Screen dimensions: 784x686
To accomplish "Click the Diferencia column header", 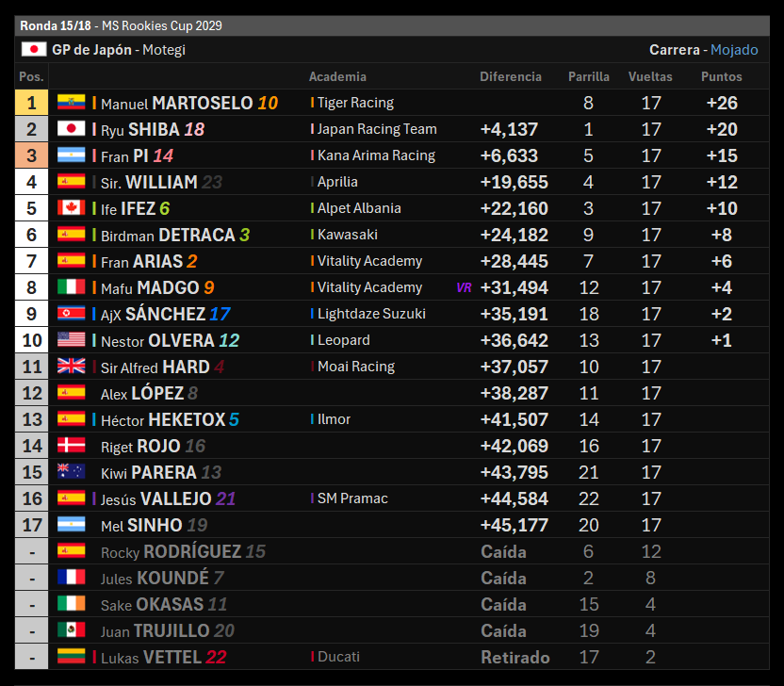I will (x=511, y=76).
